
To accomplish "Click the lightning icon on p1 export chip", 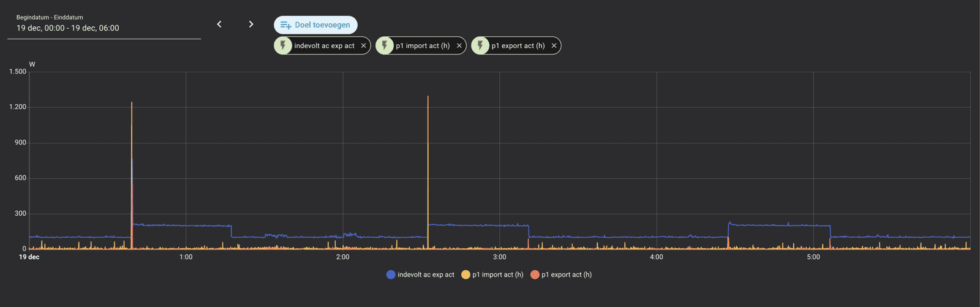I will [x=480, y=46].
